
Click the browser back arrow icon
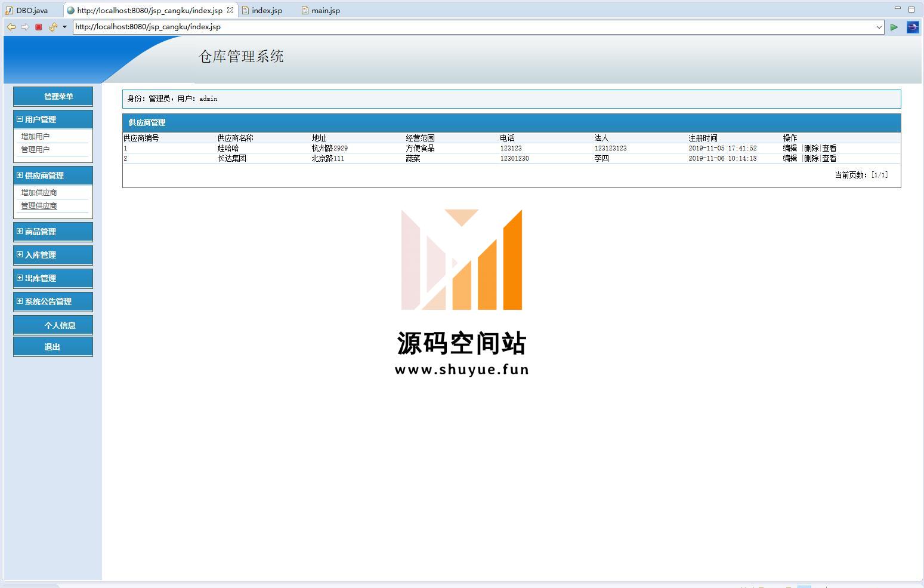coord(11,27)
